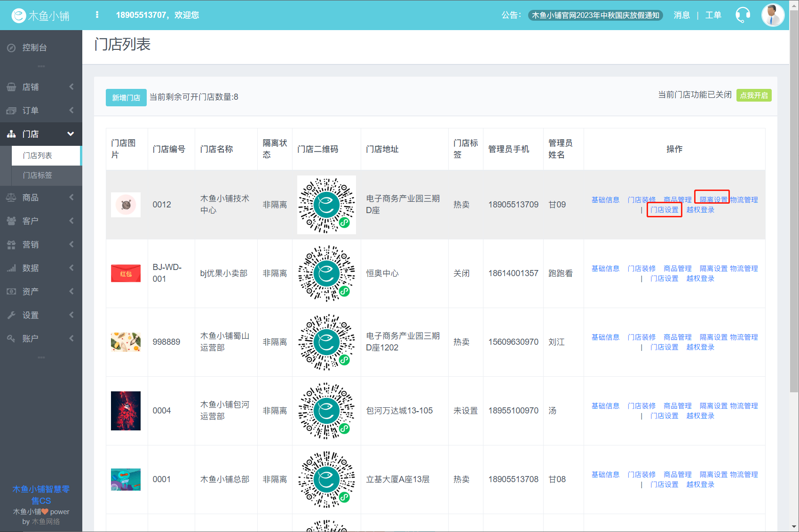Viewport: 799px width, 532px height.
Task: Expand the 商品 menu chevron
Action: [x=71, y=197]
